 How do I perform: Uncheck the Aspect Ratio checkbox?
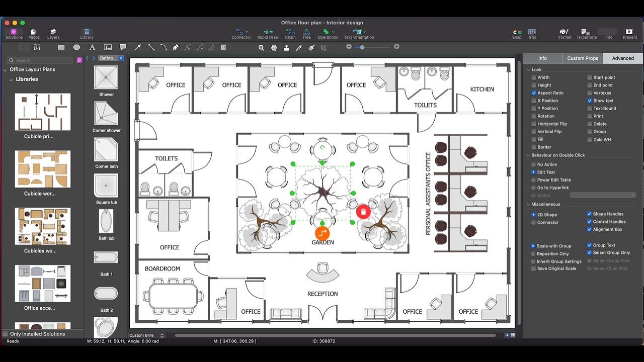pos(534,93)
